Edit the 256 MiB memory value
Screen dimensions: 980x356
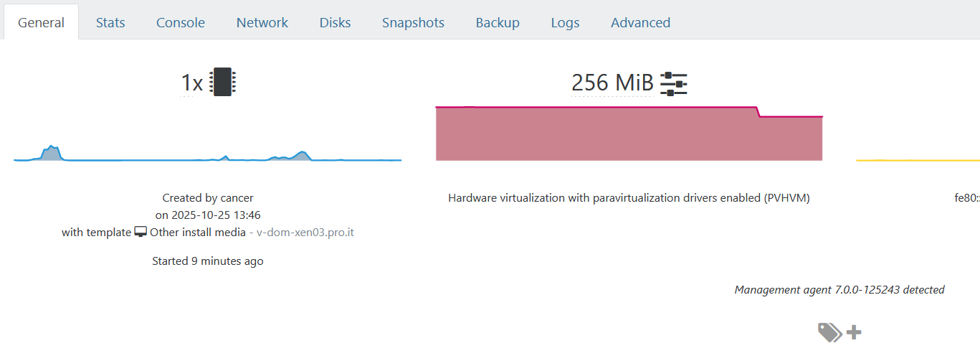612,84
